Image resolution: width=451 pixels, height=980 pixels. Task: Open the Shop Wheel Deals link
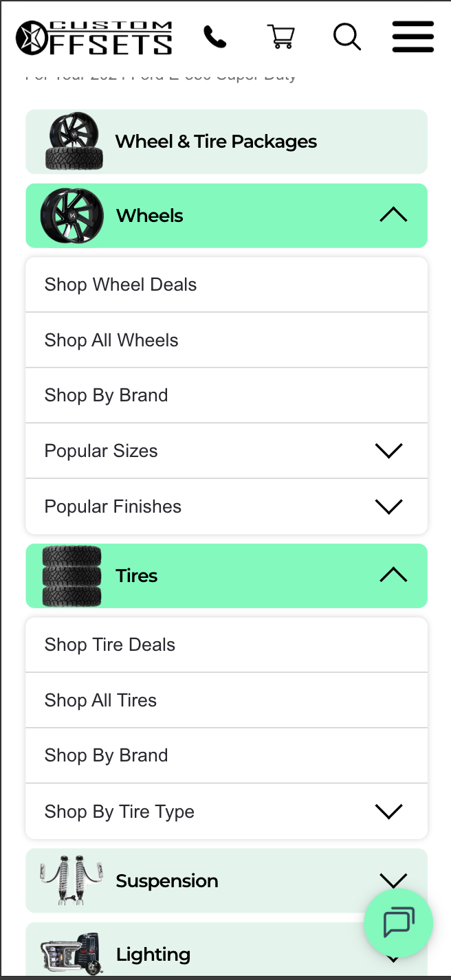coord(120,284)
